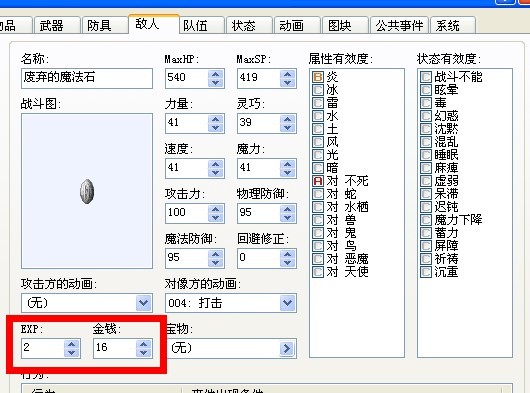Increase EXP with up arrow
Screen dimensions: 530x393
click(72, 344)
